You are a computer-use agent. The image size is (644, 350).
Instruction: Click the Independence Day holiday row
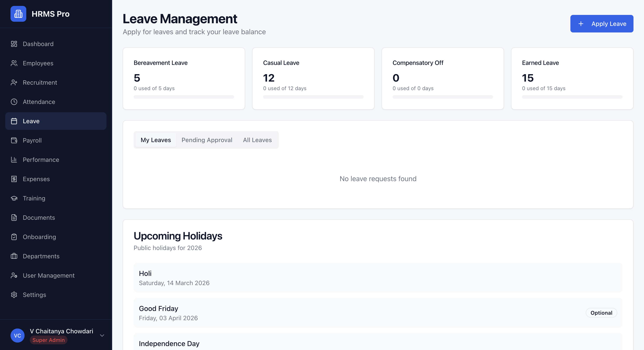point(378,341)
